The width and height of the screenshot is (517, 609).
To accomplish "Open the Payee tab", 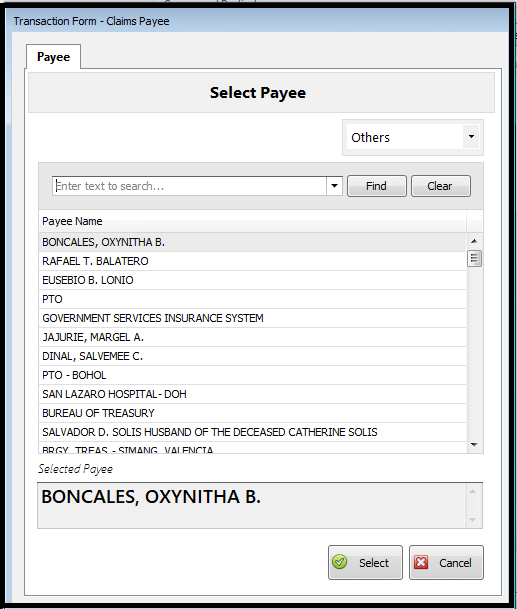I will pos(54,57).
